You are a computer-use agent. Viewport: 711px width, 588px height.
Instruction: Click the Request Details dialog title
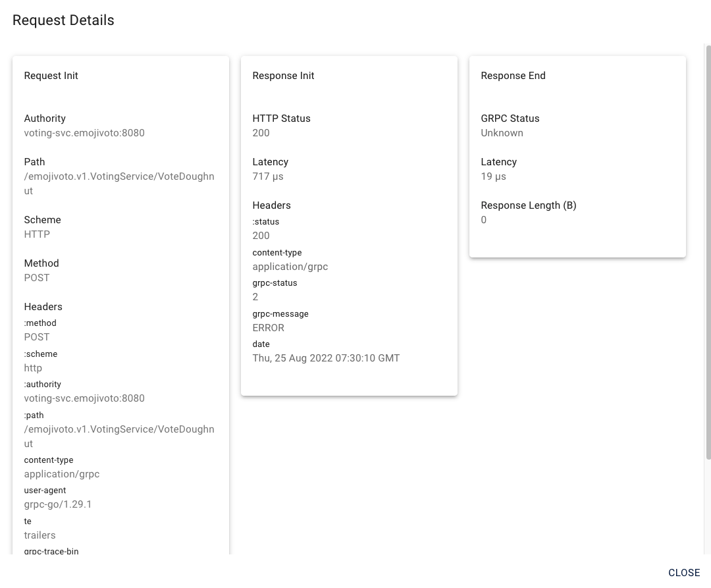63,20
